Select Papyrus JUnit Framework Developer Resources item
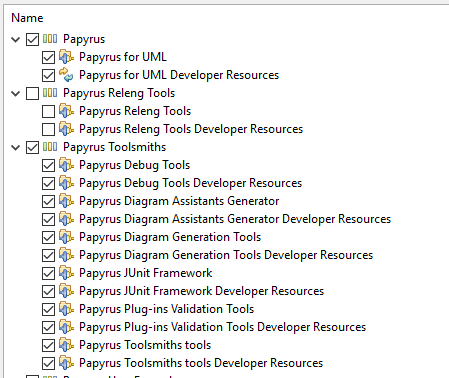Image resolution: width=449 pixels, height=378 pixels. [x=201, y=291]
